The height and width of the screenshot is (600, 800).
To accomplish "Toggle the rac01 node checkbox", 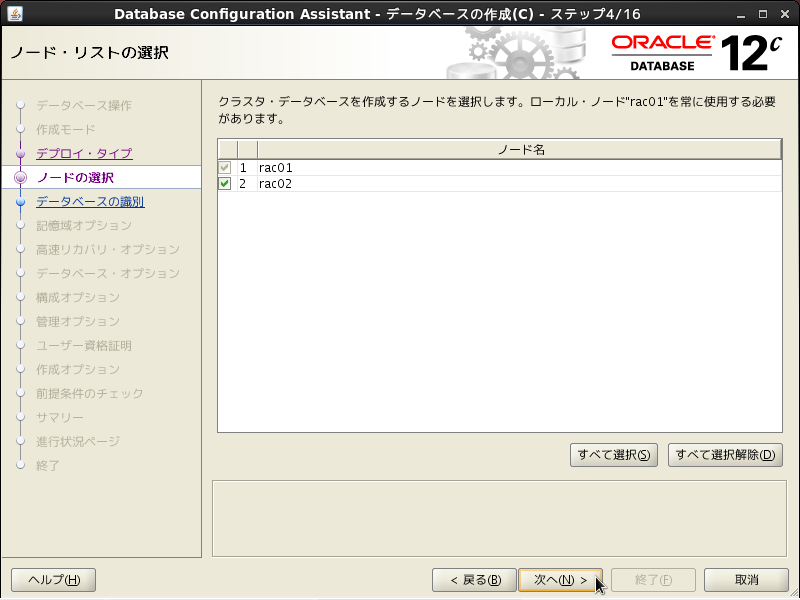I will 225,168.
